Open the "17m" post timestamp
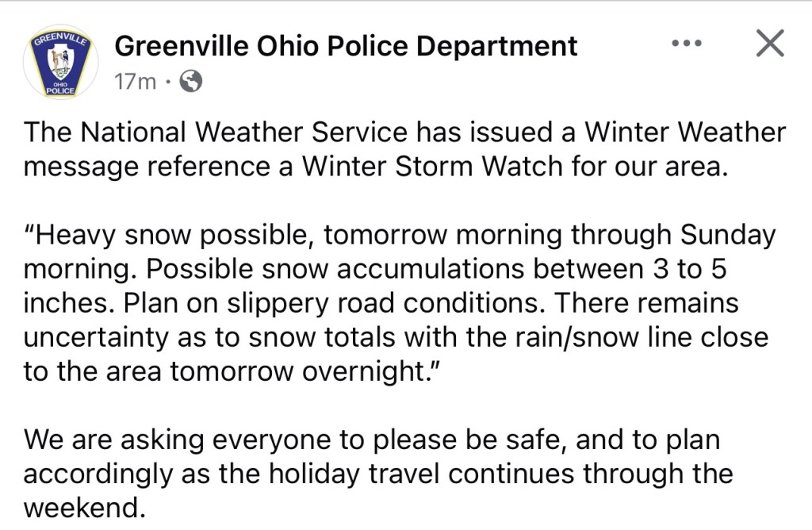 136,81
